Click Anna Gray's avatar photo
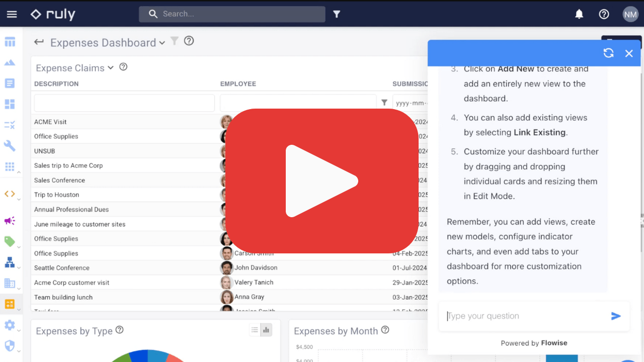 click(x=227, y=297)
